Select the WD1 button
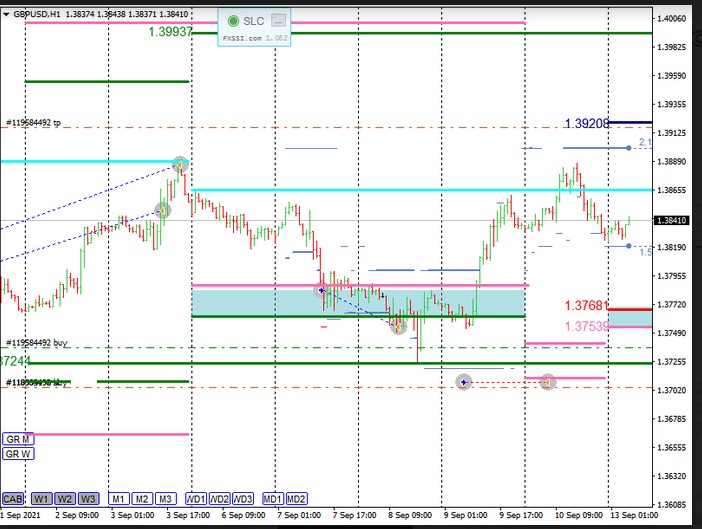702x529 pixels. [196, 498]
